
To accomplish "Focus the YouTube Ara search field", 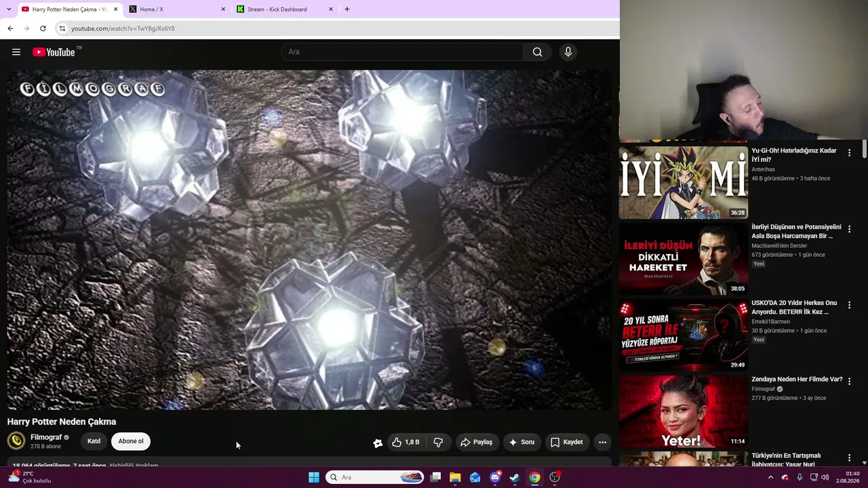I will coord(402,52).
